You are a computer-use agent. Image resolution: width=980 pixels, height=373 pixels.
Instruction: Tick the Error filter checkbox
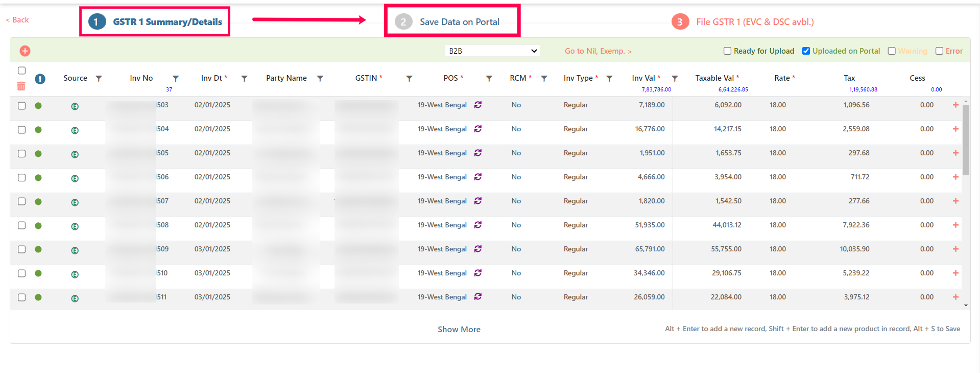pyautogui.click(x=939, y=51)
